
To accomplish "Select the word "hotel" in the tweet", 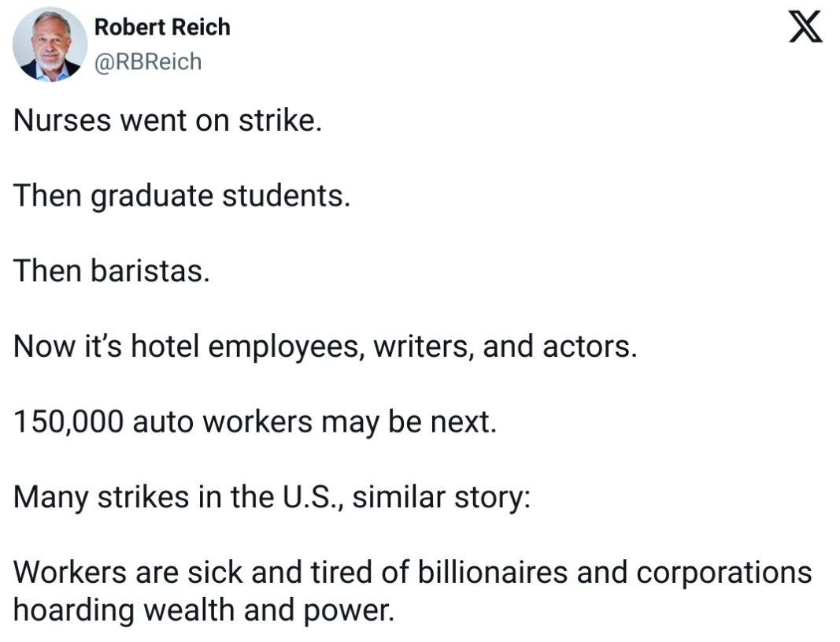I will [x=165, y=346].
